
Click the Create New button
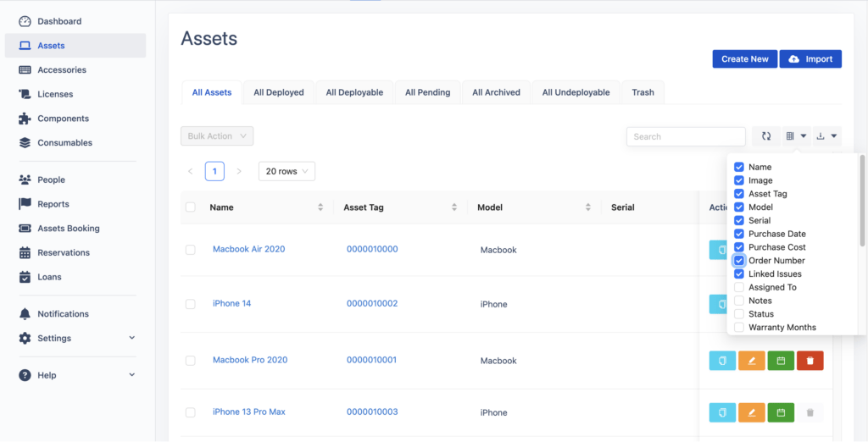pos(744,59)
